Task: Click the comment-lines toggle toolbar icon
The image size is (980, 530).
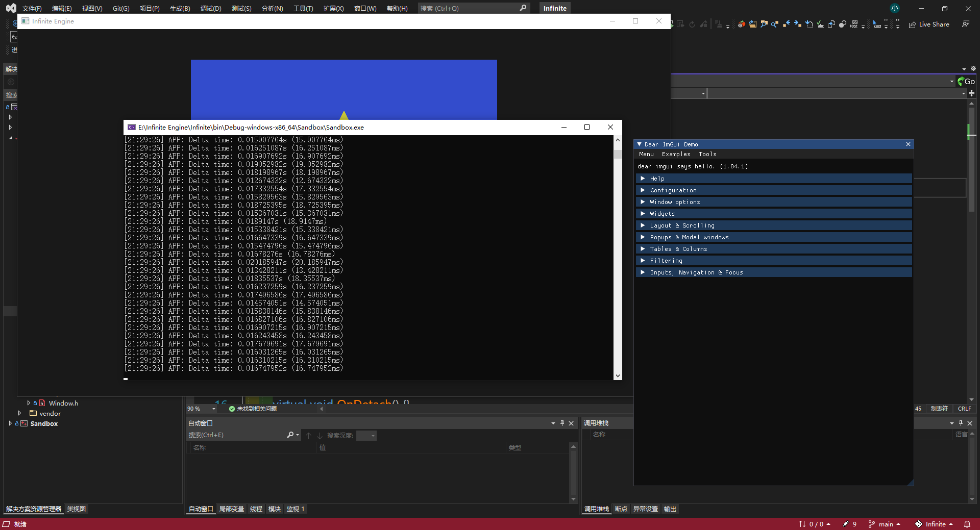Action: (x=854, y=24)
